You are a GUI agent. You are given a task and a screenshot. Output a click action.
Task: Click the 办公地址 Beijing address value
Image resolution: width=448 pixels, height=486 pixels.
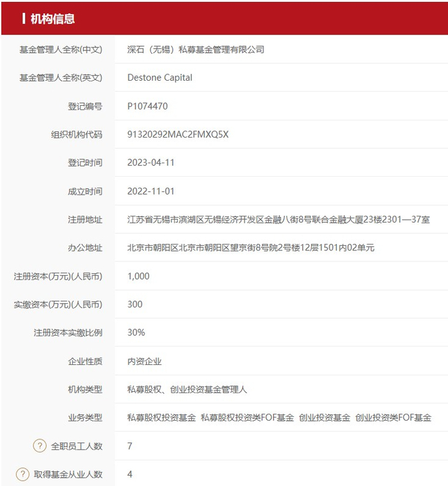click(x=251, y=248)
